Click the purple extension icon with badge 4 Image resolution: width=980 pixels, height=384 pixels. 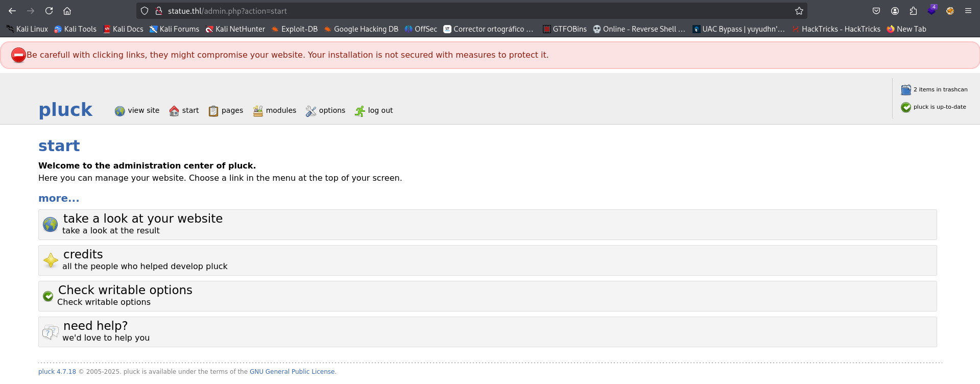(x=932, y=10)
